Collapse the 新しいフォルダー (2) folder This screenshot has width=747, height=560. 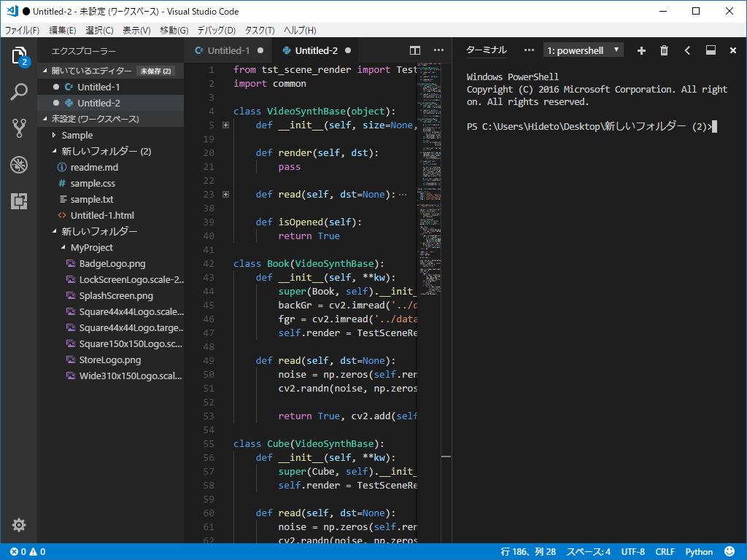coord(54,152)
